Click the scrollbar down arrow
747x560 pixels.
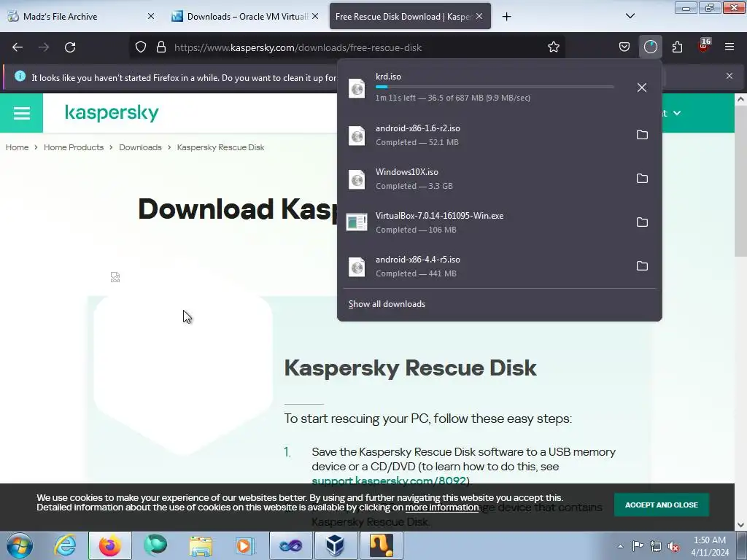click(740, 525)
